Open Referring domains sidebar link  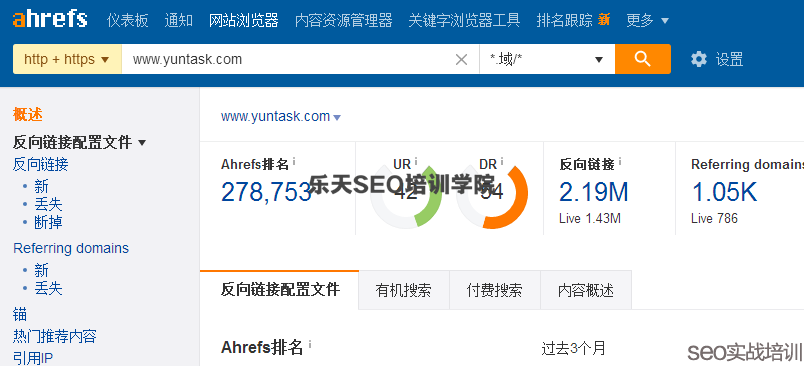coord(71,248)
